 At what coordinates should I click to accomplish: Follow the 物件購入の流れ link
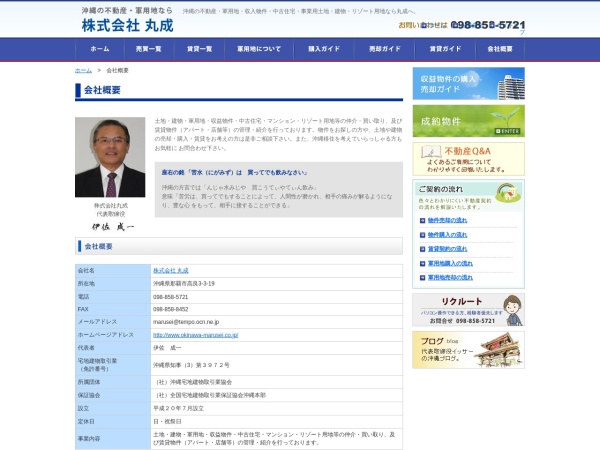click(447, 235)
